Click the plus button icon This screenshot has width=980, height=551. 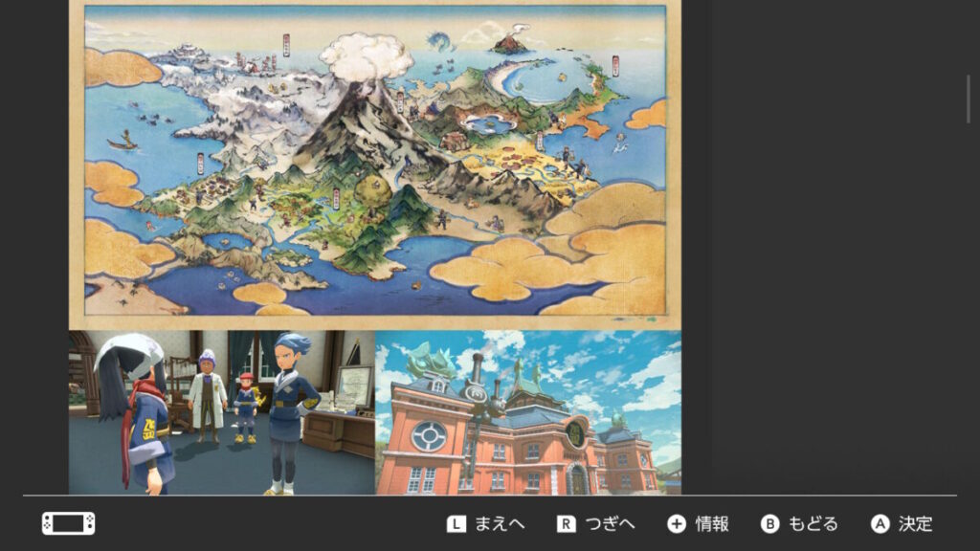(x=677, y=524)
